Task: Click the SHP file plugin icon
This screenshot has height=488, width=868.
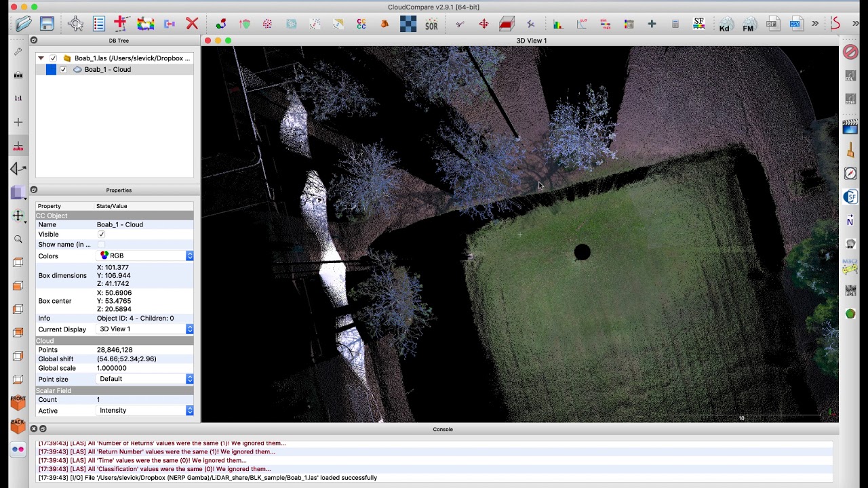Action: [772, 24]
